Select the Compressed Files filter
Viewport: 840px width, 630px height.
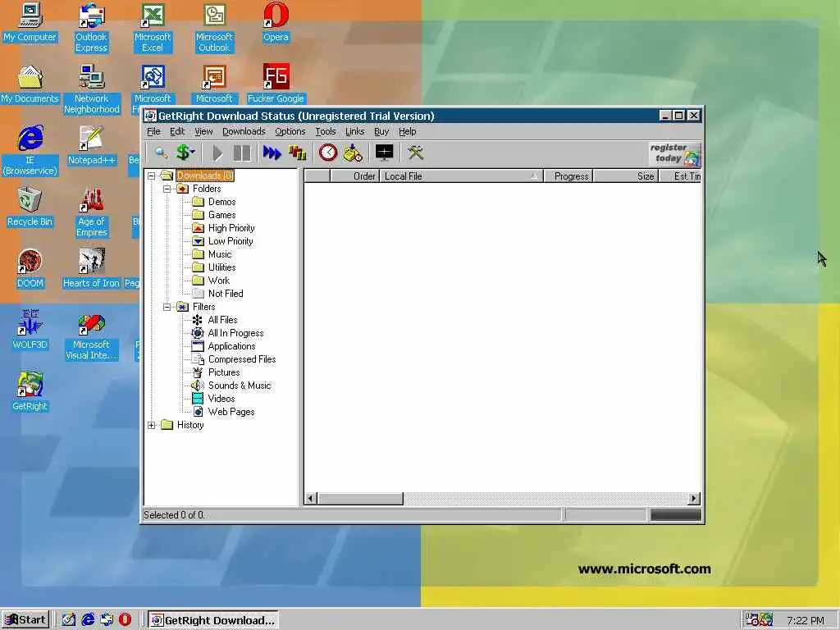coord(242,359)
